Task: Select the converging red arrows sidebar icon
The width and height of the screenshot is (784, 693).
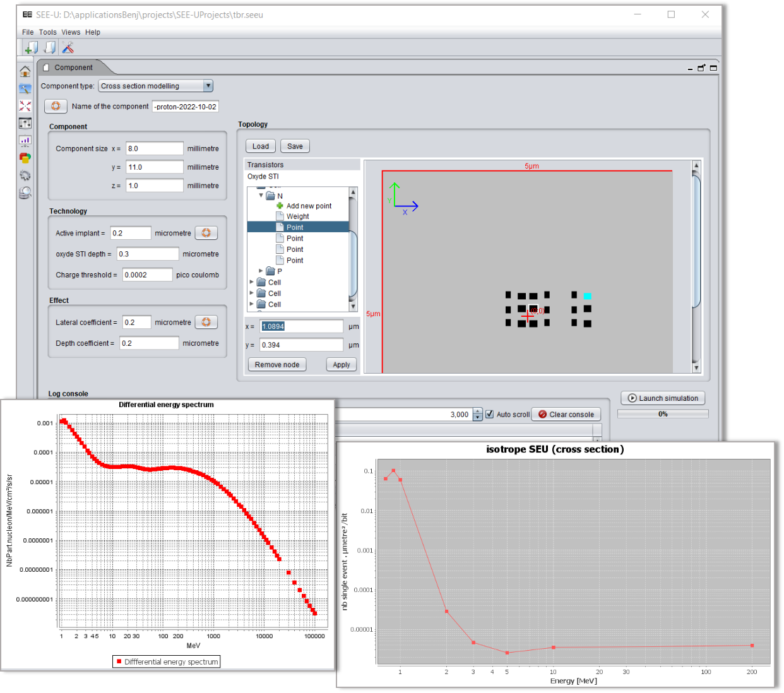Action: point(25,106)
